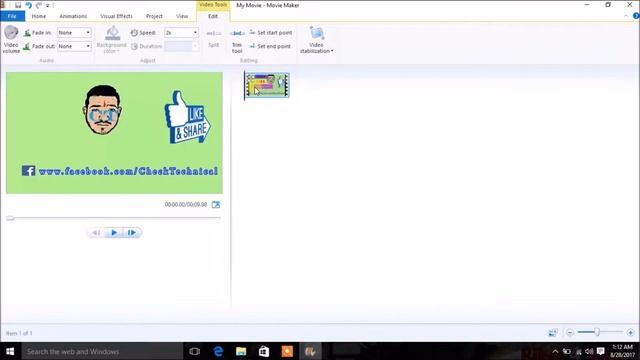The height and width of the screenshot is (360, 640).
Task: Click the zoom time scale in plus button
Action: 631,333
